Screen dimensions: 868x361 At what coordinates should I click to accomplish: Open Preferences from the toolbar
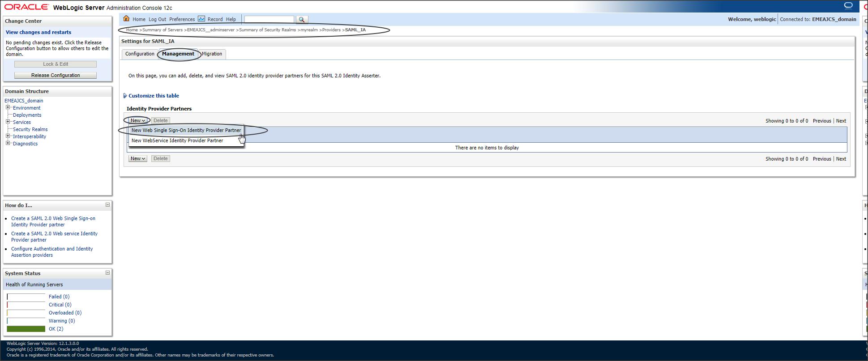pyautogui.click(x=182, y=20)
